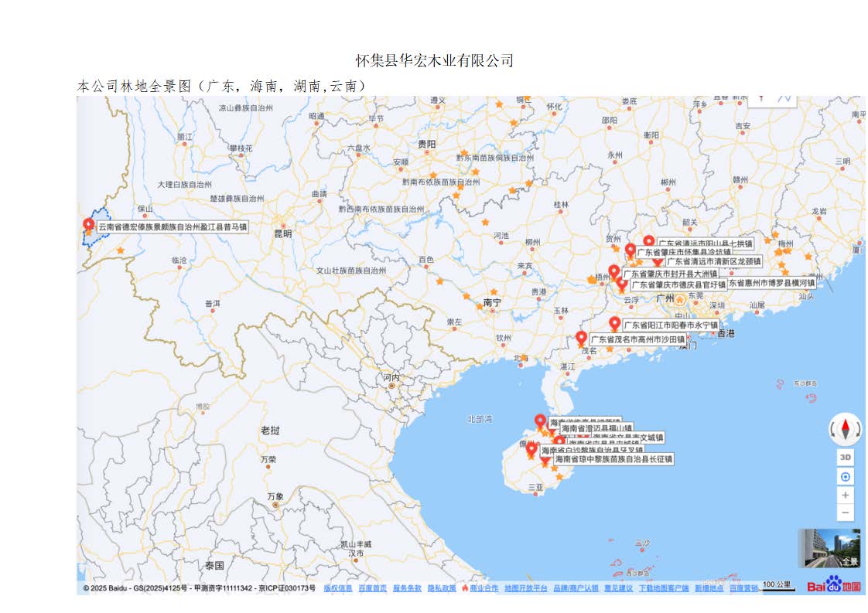Click the 商业合作 link
This screenshot has width=868, height=613.
click(484, 588)
